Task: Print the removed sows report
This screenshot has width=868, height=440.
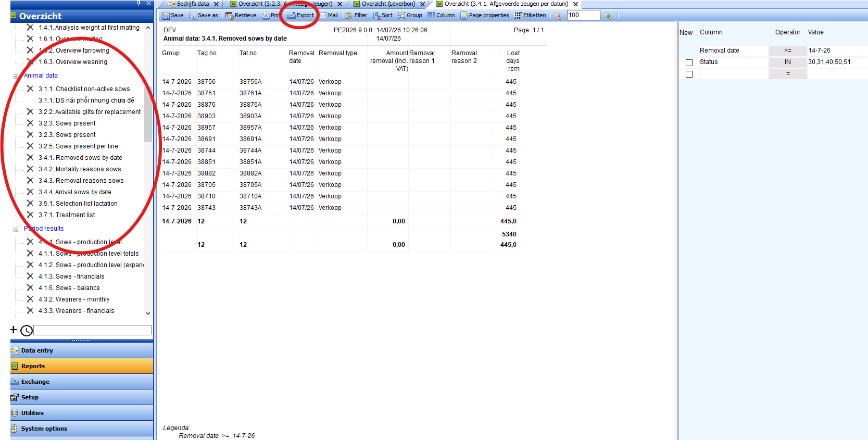Action: pos(271,16)
